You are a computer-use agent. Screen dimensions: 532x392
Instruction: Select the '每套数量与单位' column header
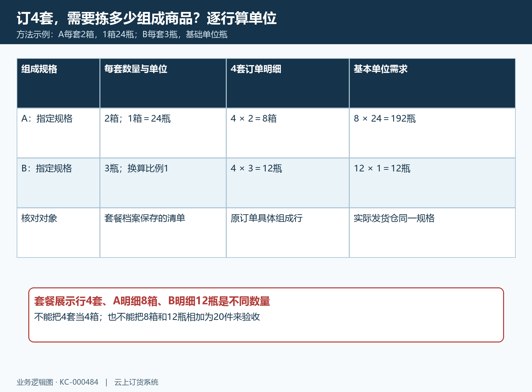(163, 83)
